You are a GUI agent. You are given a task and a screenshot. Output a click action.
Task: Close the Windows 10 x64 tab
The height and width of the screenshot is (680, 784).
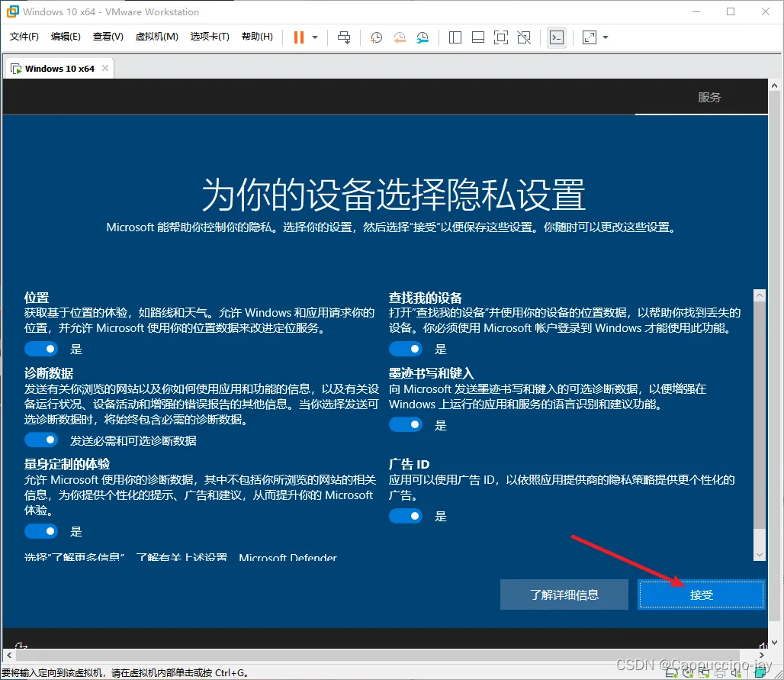tap(105, 68)
